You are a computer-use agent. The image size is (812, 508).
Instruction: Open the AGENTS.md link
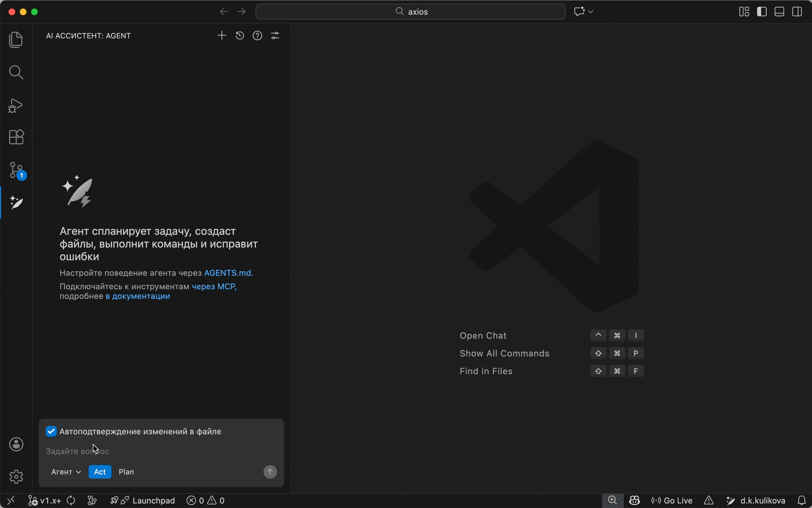[229, 273]
